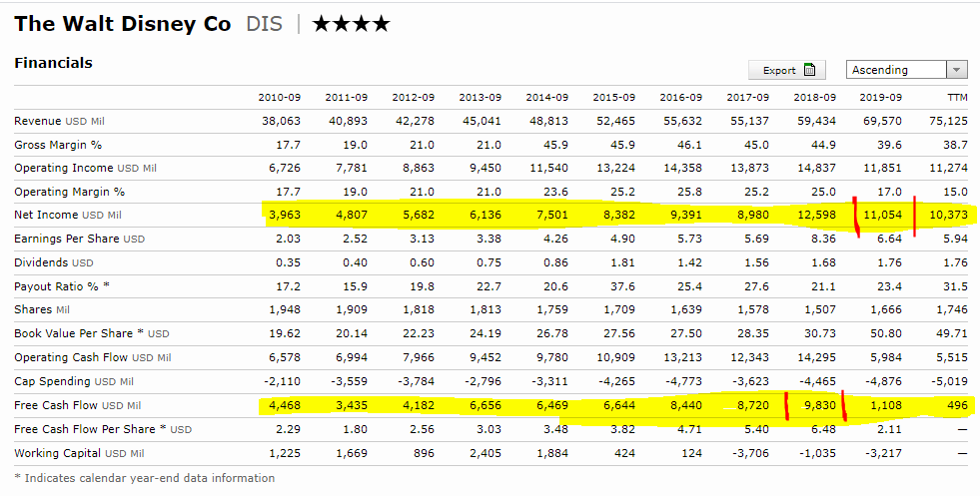This screenshot has height=496, width=980.
Task: Click the four-star rating icons
Action: [x=351, y=24]
